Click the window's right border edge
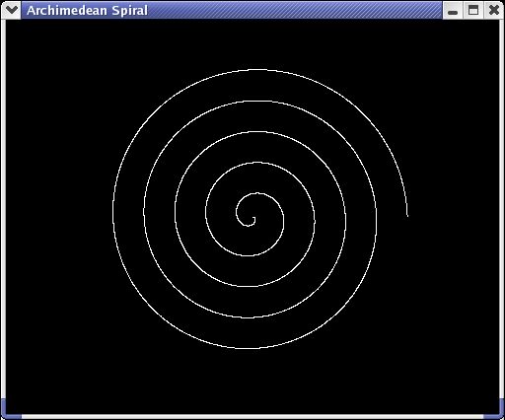The width and height of the screenshot is (505, 420). [502, 209]
